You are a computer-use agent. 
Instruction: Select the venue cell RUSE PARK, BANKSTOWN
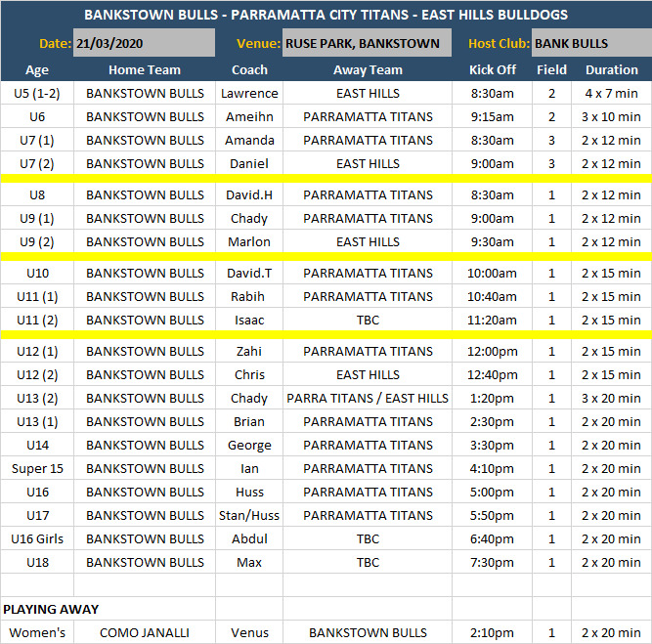click(x=368, y=43)
